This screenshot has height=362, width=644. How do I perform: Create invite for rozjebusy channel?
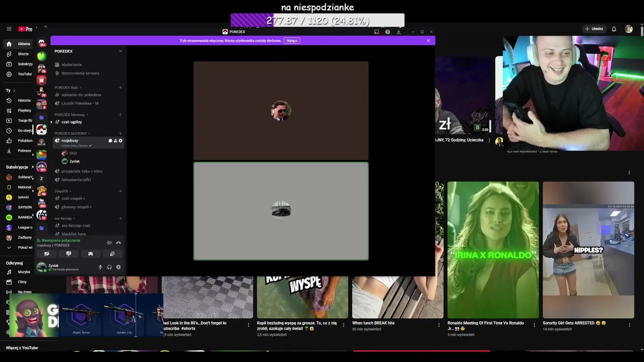(x=115, y=141)
